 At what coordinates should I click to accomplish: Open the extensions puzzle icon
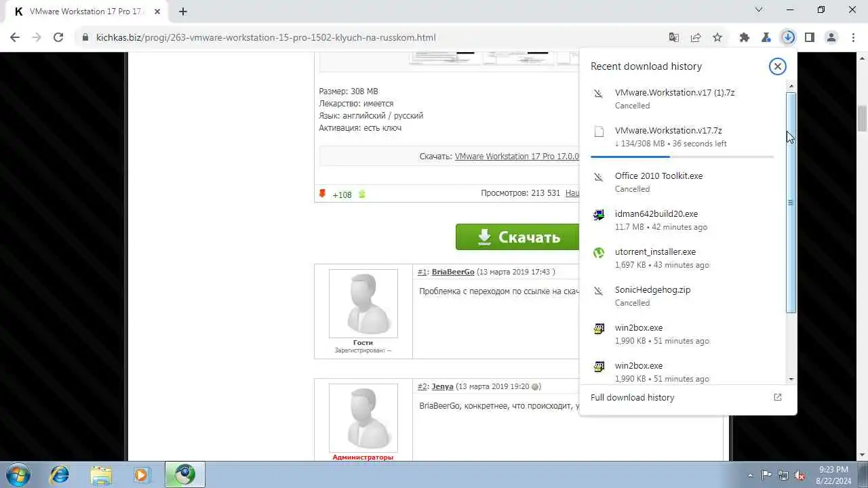tap(745, 38)
